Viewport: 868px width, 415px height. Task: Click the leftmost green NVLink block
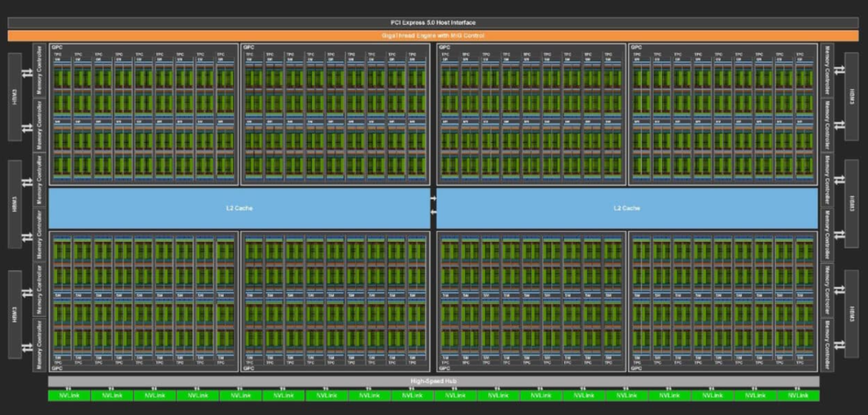[68, 395]
